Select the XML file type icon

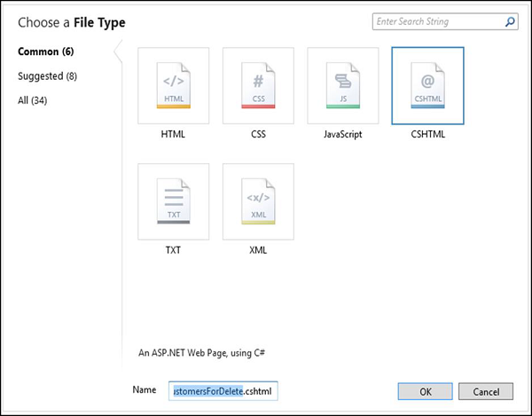258,199
